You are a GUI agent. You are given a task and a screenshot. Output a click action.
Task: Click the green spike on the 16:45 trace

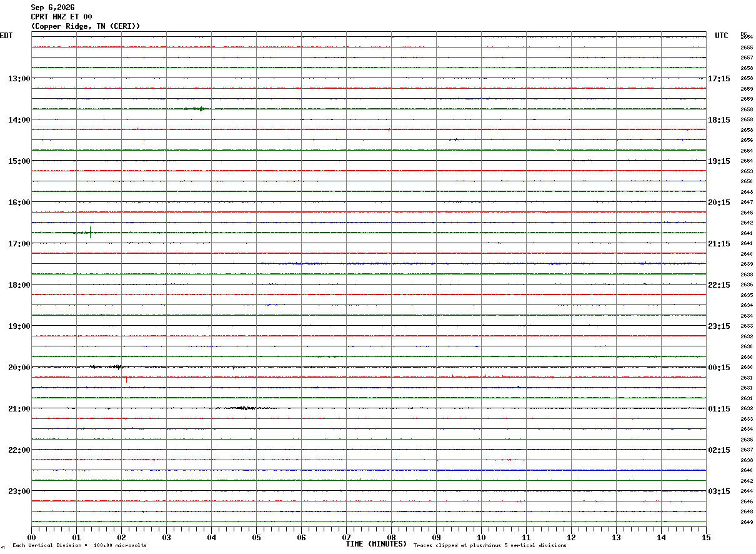click(x=91, y=233)
